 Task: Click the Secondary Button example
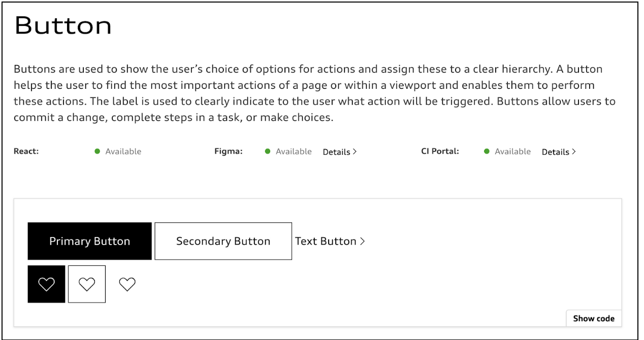(223, 241)
